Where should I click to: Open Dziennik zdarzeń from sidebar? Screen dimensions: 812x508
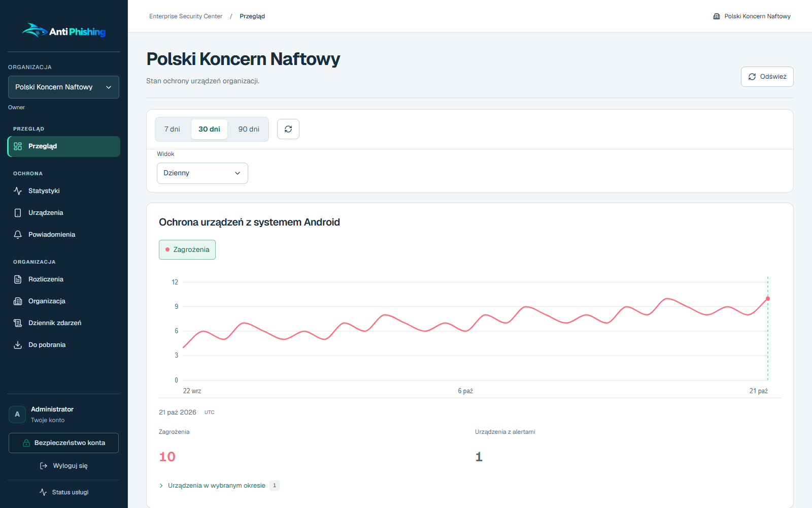63,323
